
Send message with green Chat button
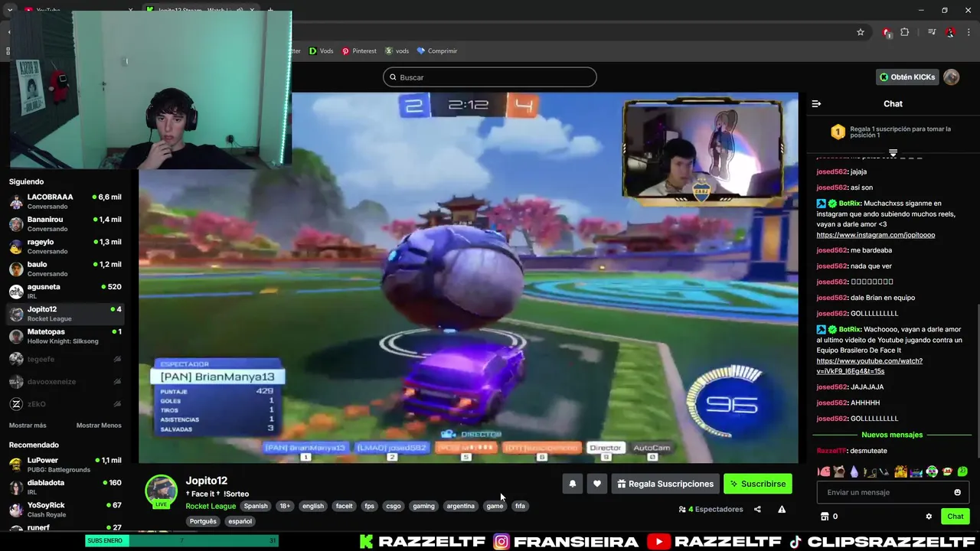click(x=955, y=517)
